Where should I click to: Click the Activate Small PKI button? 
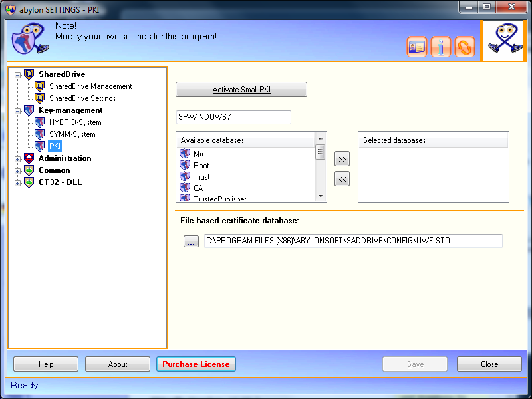241,90
